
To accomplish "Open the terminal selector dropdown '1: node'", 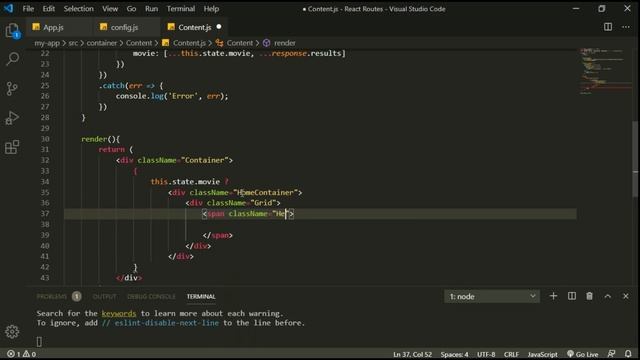I will (492, 296).
